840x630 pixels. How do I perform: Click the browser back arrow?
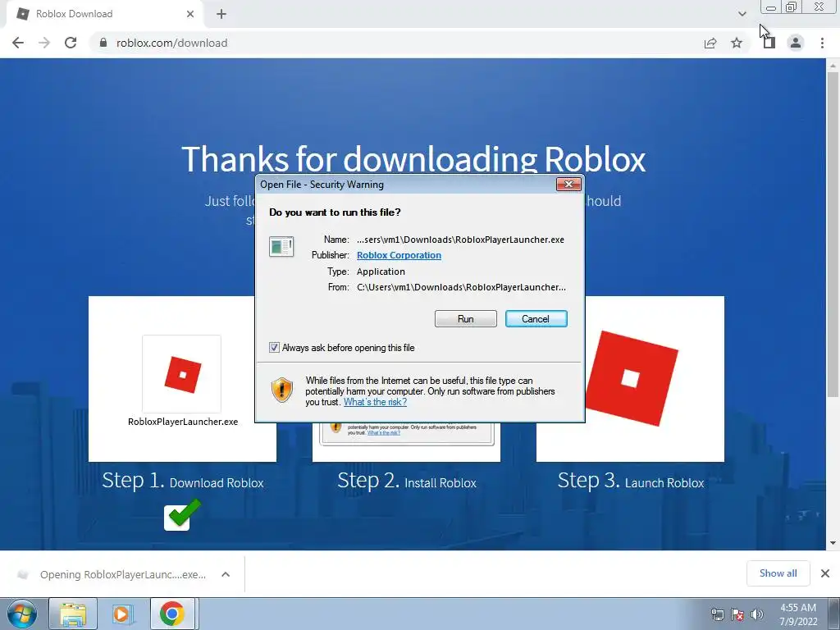coord(18,43)
